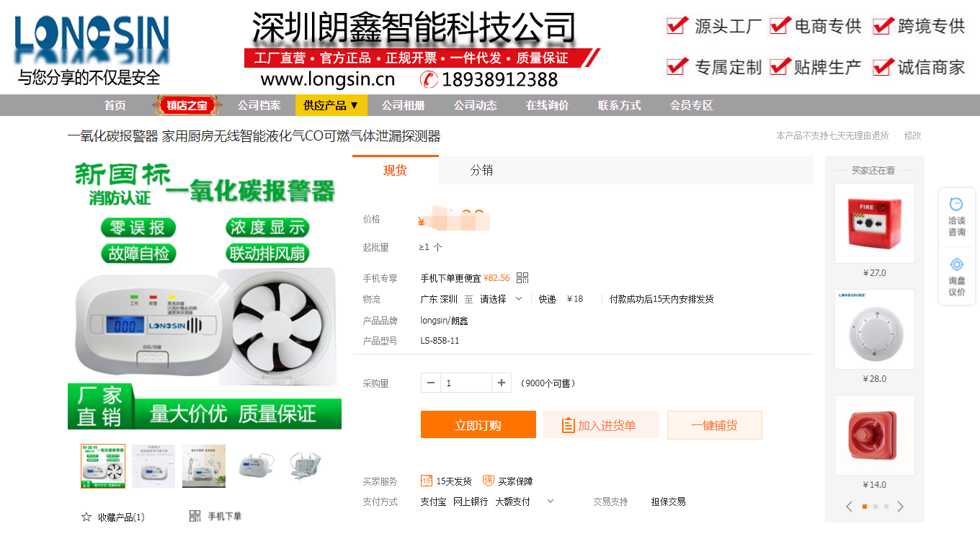Click the 洽谈咨询 chat icon
The width and height of the screenshot is (980, 557).
point(956,205)
